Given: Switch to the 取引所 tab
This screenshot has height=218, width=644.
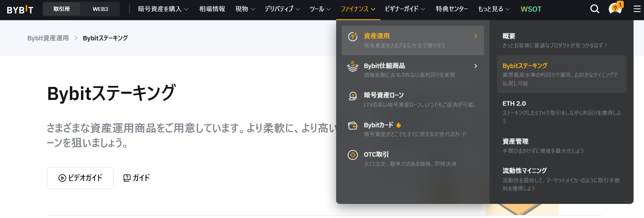Looking at the screenshot, I should coord(62,9).
